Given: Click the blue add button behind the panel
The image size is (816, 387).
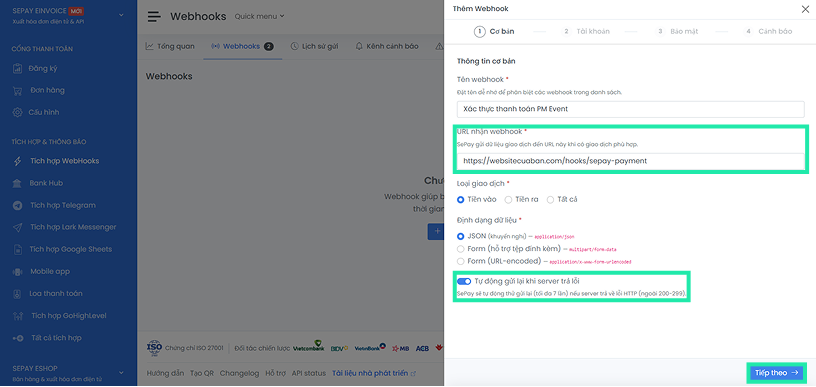Looking at the screenshot, I should [x=436, y=231].
